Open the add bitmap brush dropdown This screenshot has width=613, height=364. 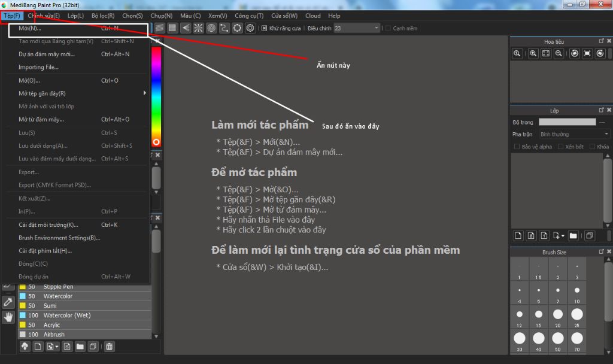point(57,347)
